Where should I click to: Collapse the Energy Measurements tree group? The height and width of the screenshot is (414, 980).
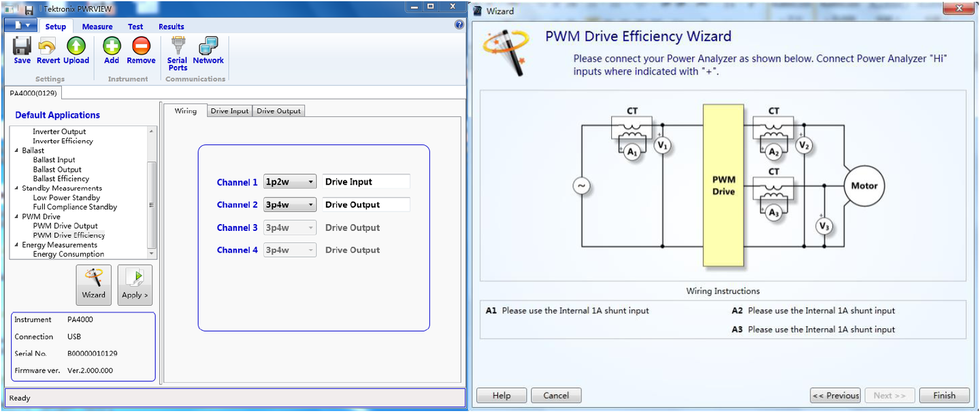16,244
